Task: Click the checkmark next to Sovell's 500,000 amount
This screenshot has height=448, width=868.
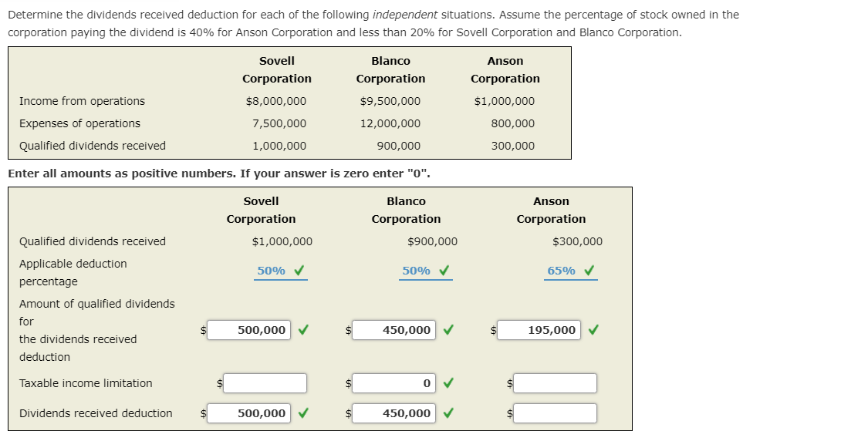Action: (x=302, y=329)
